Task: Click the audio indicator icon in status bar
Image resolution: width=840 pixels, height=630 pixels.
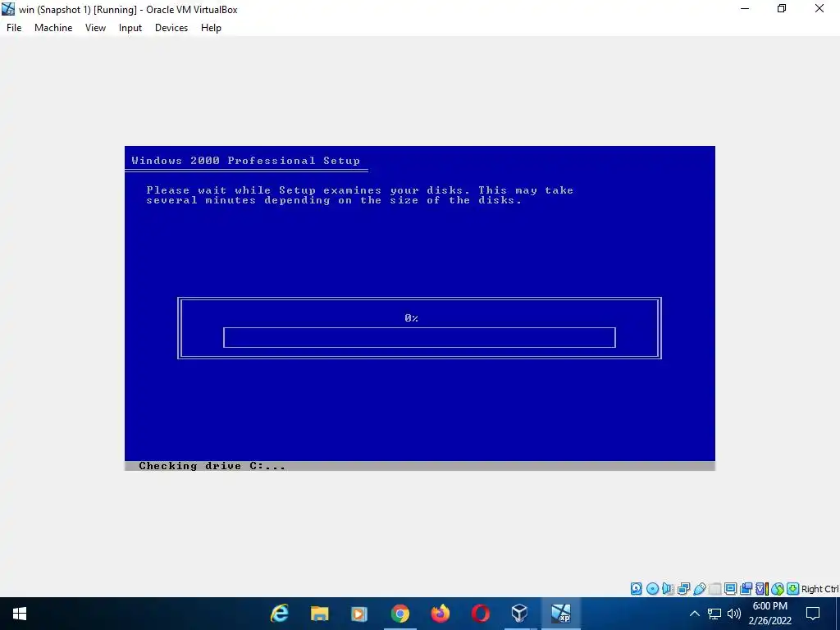Action: (668, 589)
